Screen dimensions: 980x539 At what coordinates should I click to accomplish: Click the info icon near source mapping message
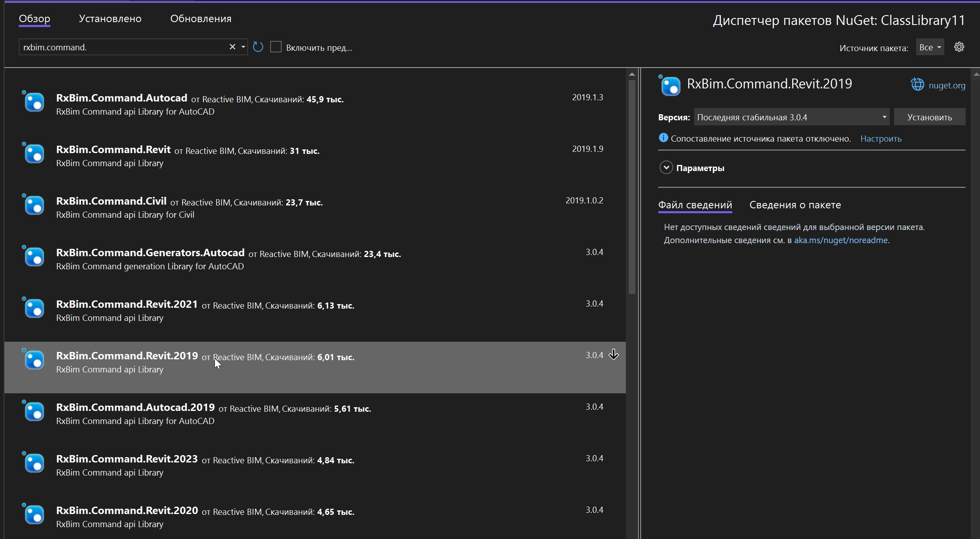tap(663, 138)
